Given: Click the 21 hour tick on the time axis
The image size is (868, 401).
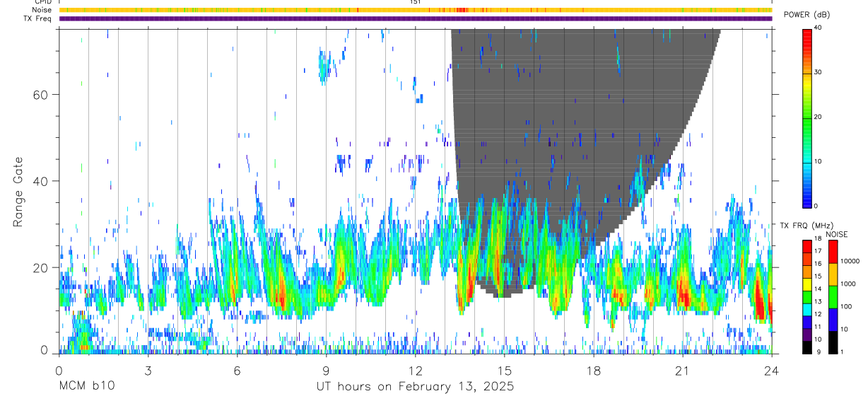Looking at the screenshot, I should [682, 371].
